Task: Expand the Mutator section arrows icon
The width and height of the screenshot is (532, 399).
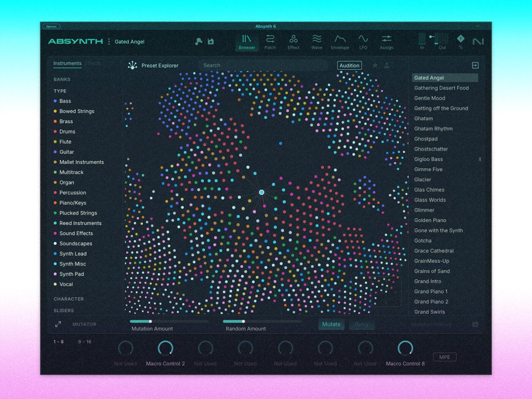Action: pyautogui.click(x=58, y=324)
